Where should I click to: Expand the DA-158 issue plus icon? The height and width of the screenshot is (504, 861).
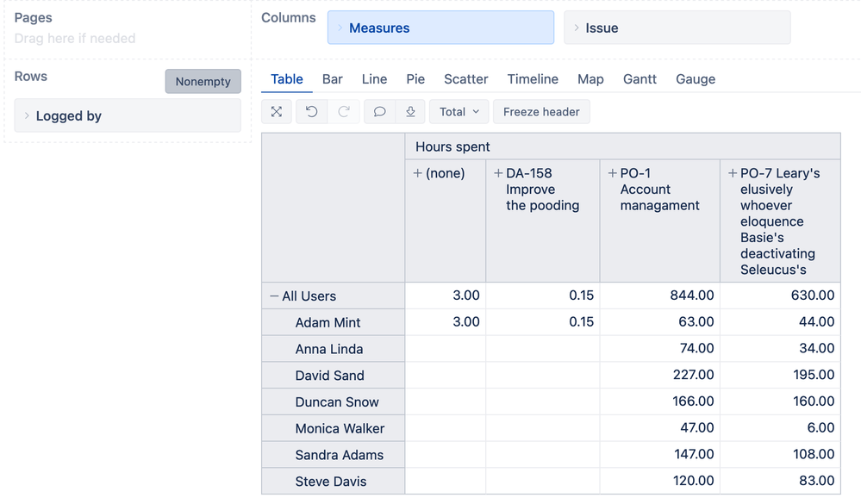498,173
